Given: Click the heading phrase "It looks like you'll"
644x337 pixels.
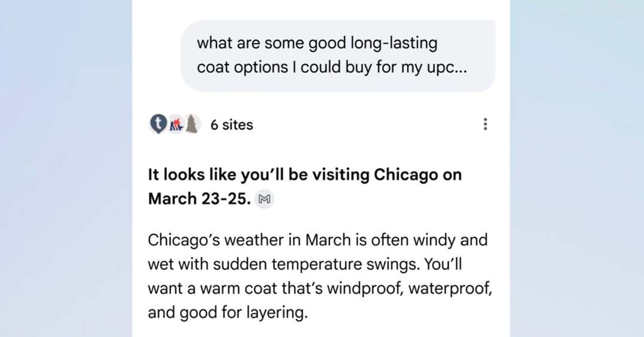Looking at the screenshot, I should [192, 175].
